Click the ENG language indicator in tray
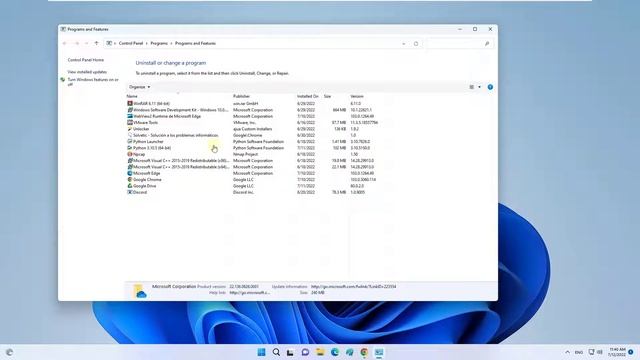 click(579, 352)
